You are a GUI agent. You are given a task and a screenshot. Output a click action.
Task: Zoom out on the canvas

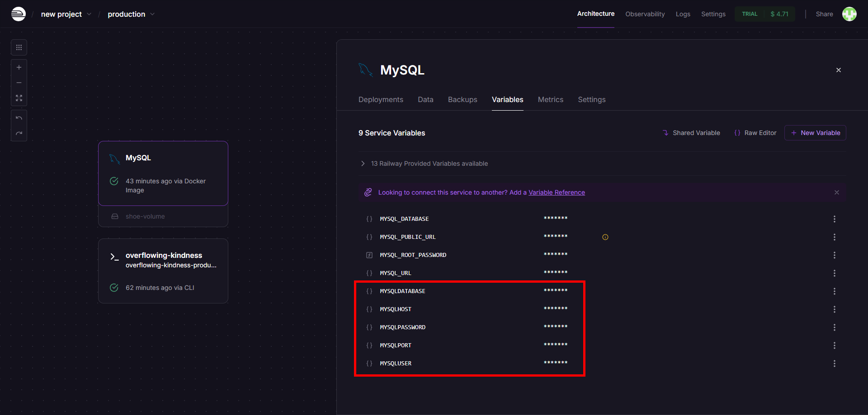[x=19, y=83]
